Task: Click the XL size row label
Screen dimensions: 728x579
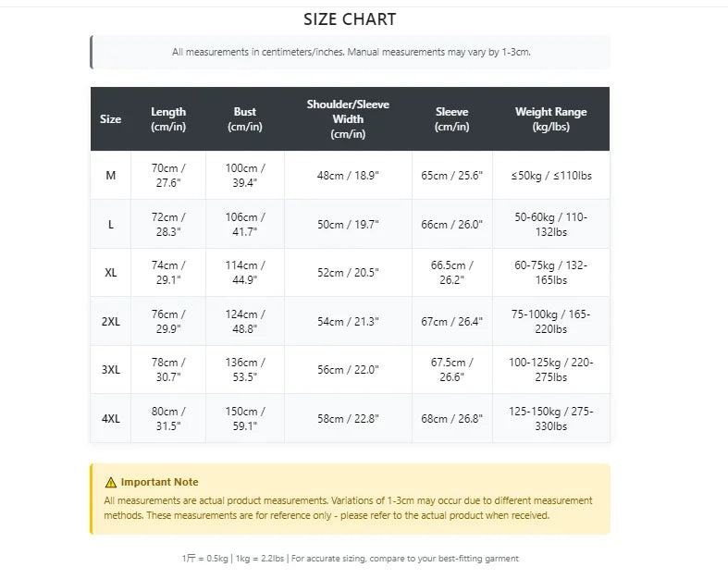Action: click(110, 273)
